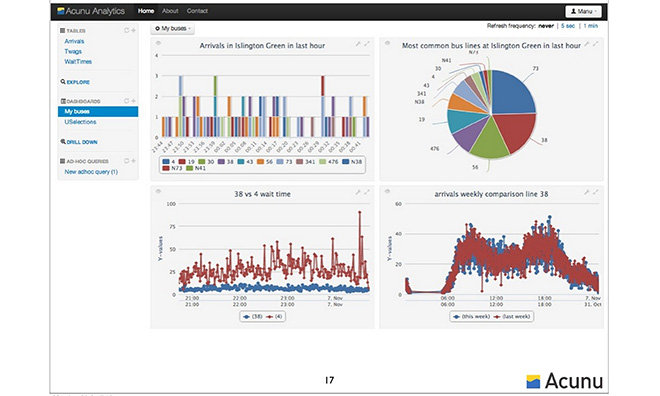Select the USelections dashboard
Screen dimensions: 660x396
(x=80, y=122)
